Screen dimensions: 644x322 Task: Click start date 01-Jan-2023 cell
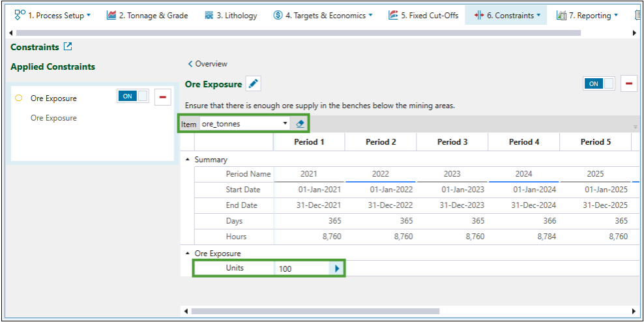452,190
